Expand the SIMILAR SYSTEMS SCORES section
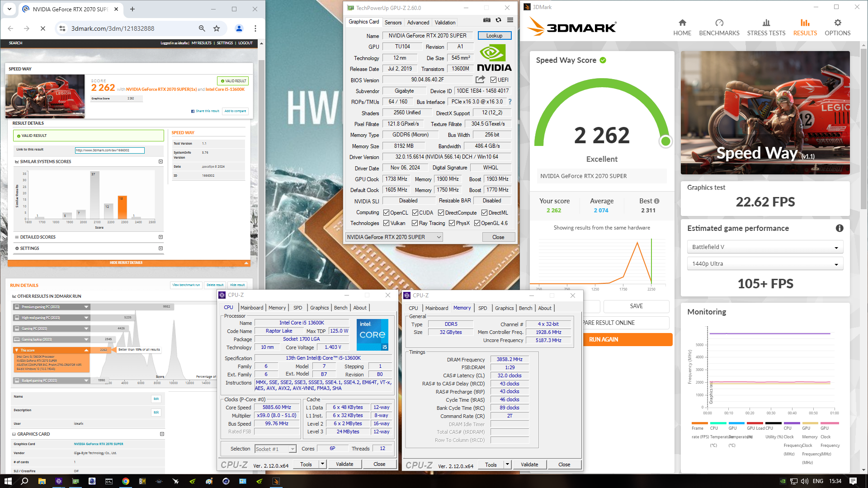Viewport: 868px width, 488px height. (x=160, y=161)
